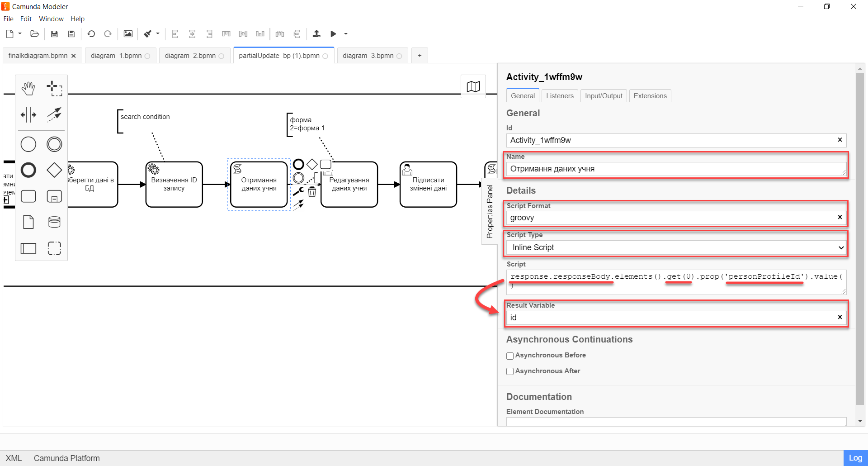Screen dimensions: 868x466
Task: Activate the create/remove space tool
Action: [x=28, y=114]
